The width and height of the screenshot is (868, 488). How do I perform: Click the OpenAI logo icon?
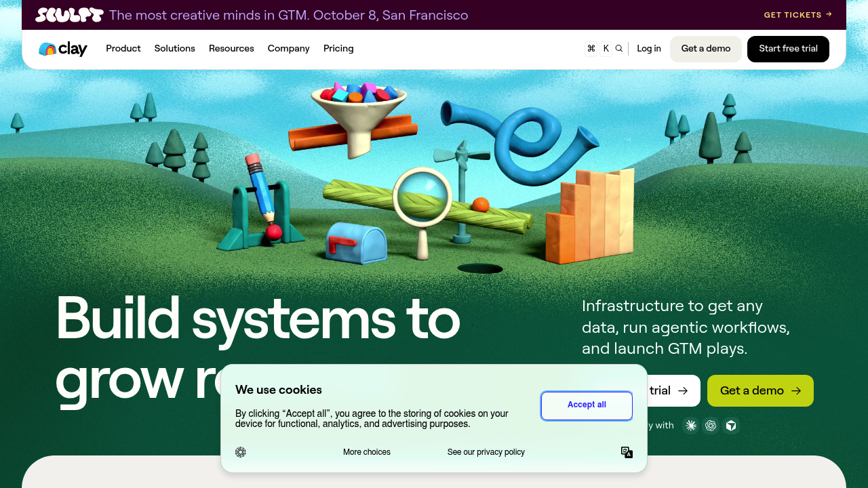(x=711, y=426)
